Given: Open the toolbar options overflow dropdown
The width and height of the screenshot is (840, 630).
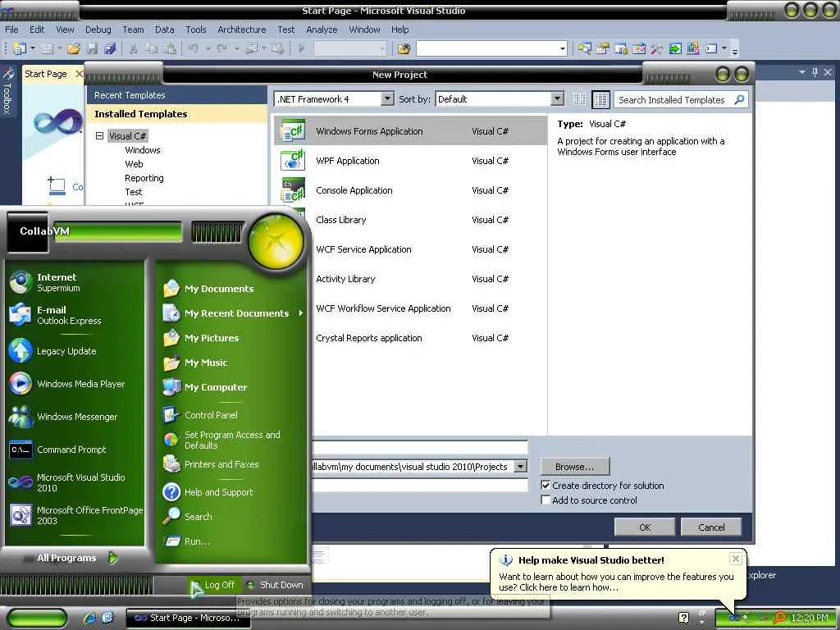Looking at the screenshot, I should pyautogui.click(x=735, y=50).
